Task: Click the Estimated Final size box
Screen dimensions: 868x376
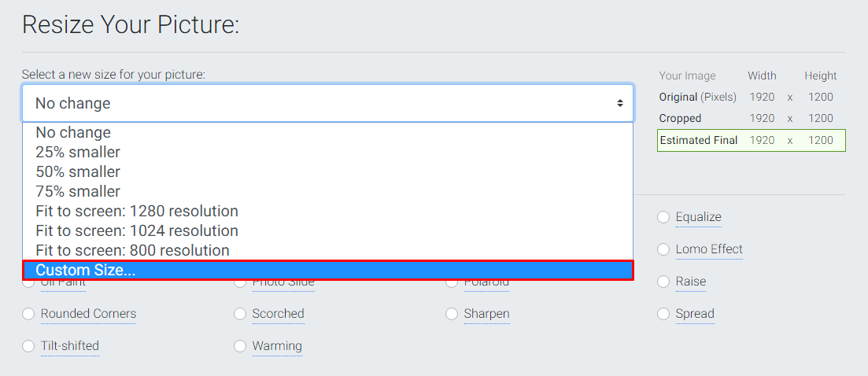Action: (751, 141)
